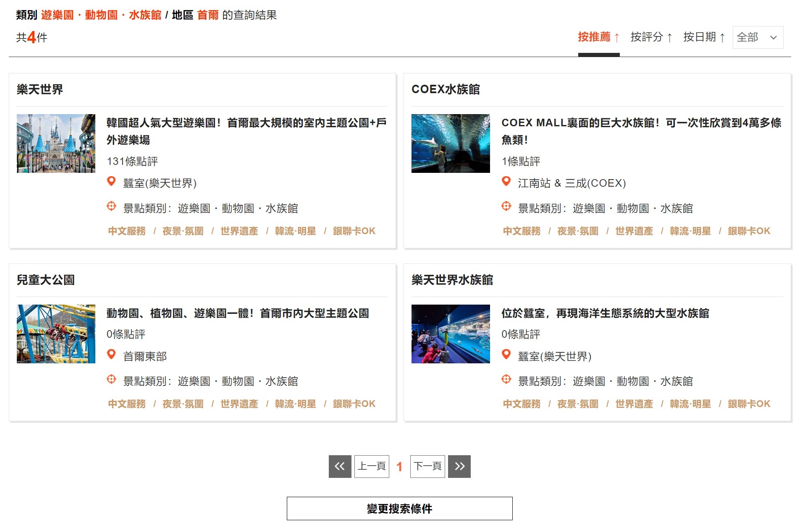Open headline 位於蠶室，再現海洋生態系統
The height and width of the screenshot is (532, 797).
pyautogui.click(x=605, y=313)
